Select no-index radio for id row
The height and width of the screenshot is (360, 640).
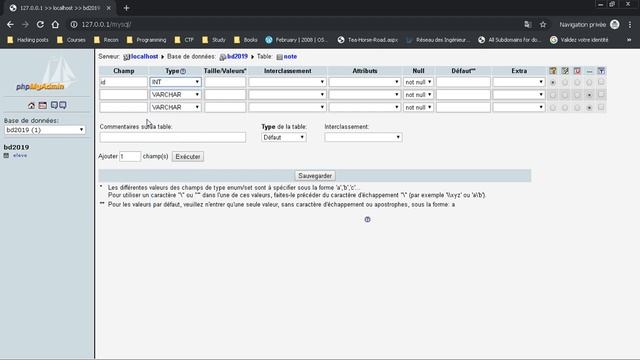(x=589, y=82)
